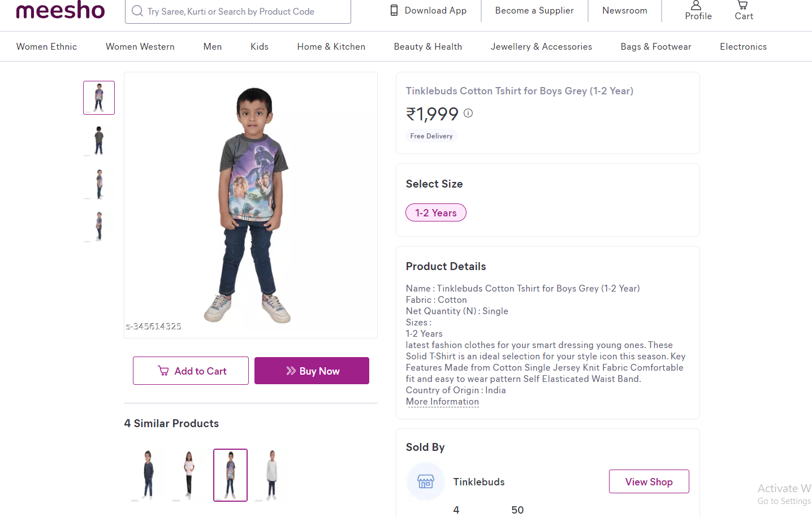The width and height of the screenshot is (812, 517).
Task: Expand More Information link
Action: pyautogui.click(x=442, y=402)
